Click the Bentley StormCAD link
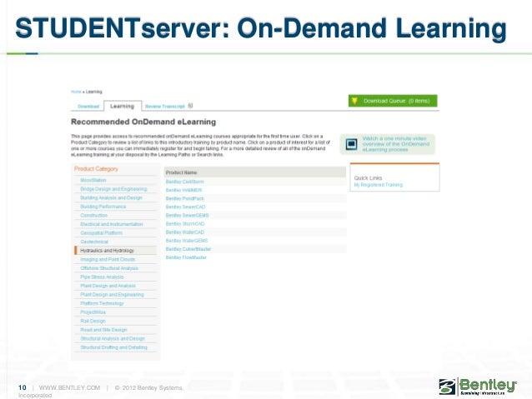532x399 pixels. pos(185,224)
